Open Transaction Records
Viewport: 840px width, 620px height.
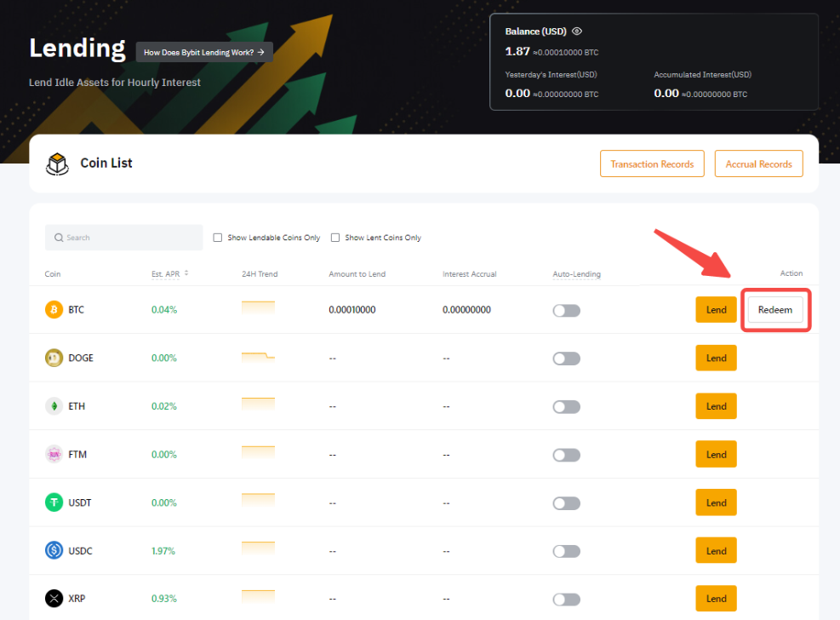(x=652, y=164)
